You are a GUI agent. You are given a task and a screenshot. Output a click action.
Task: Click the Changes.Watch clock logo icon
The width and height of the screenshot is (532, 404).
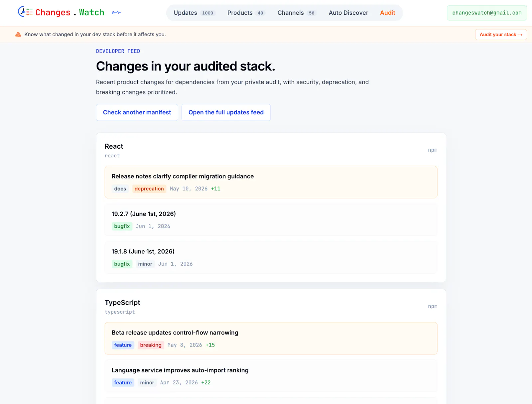(25, 12)
